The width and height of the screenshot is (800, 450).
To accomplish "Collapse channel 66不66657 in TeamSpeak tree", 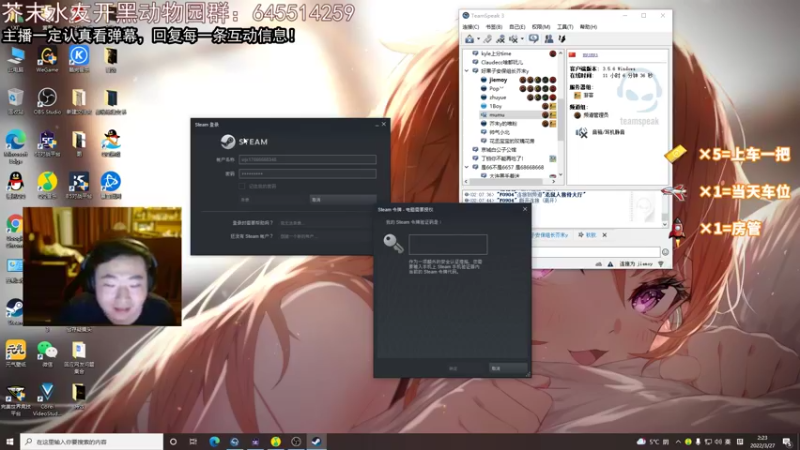I will pyautogui.click(x=467, y=167).
